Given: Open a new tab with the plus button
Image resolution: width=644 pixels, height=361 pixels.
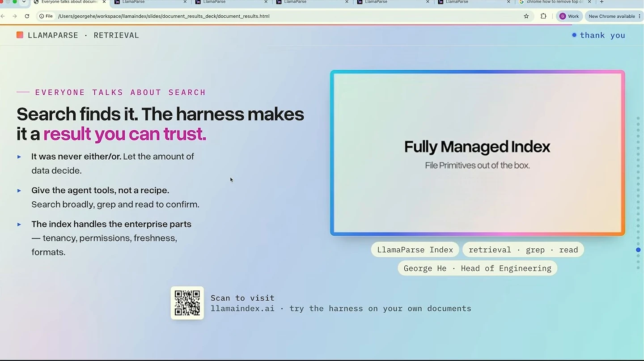Looking at the screenshot, I should pos(602,2).
